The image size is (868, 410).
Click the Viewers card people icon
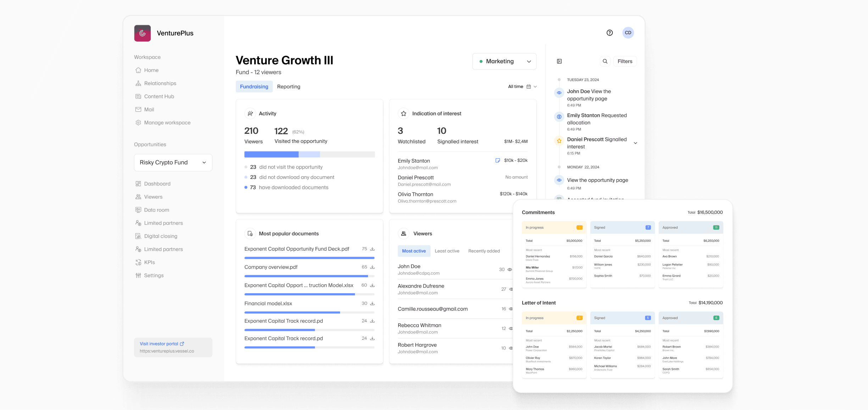(x=404, y=234)
